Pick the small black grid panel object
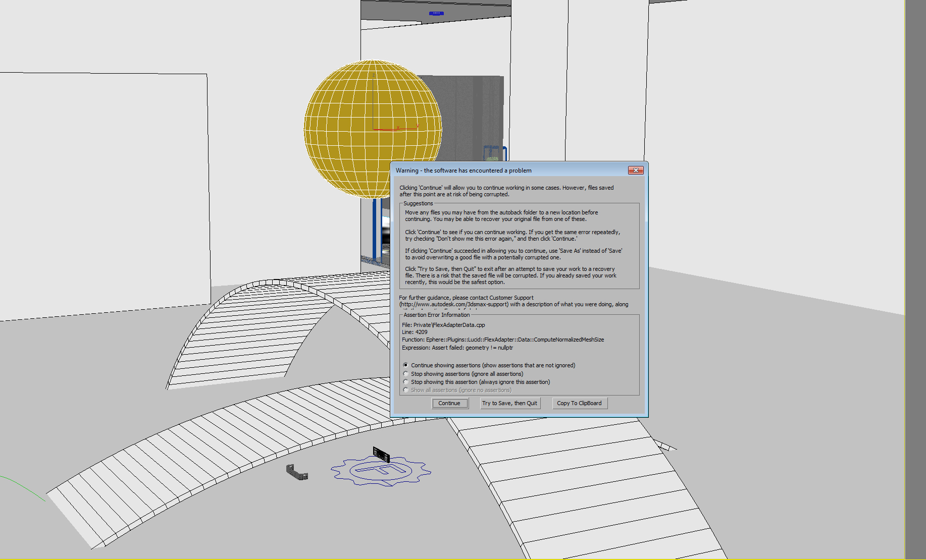The width and height of the screenshot is (926, 560). [x=381, y=454]
